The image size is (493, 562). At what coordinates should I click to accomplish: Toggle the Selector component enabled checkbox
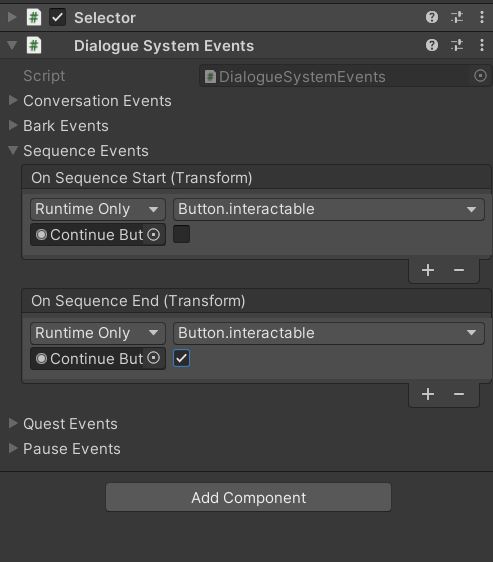[x=57, y=17]
